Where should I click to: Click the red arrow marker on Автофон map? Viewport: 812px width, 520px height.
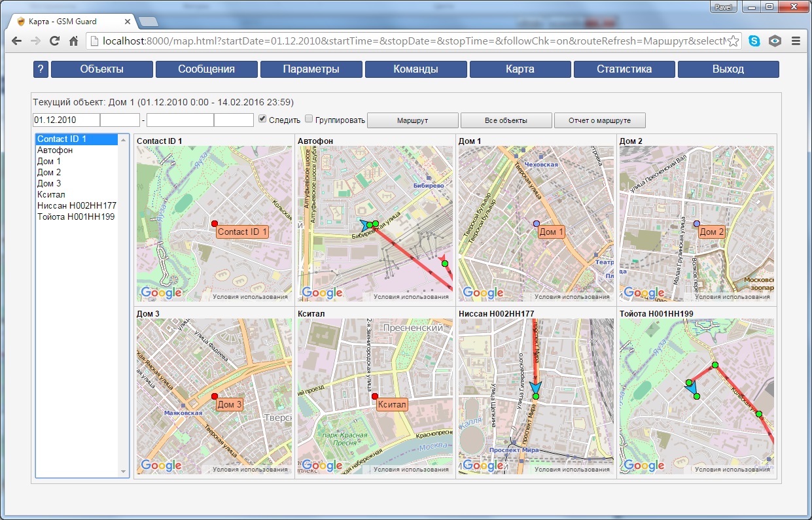click(x=443, y=258)
